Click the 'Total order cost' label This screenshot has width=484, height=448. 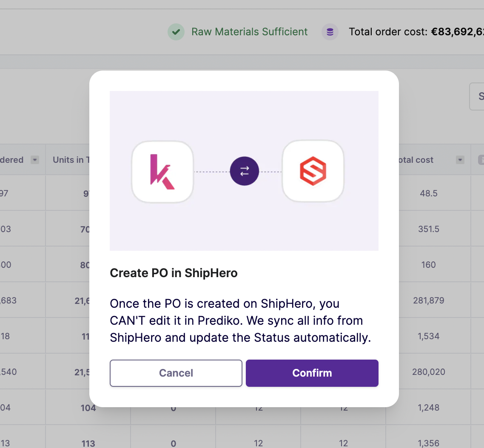[388, 32]
